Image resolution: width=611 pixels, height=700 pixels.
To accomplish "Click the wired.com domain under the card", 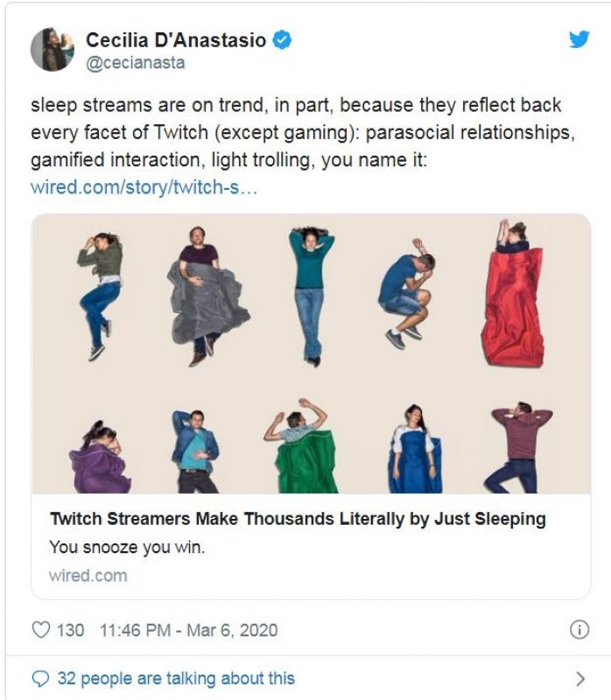I will coord(88,575).
